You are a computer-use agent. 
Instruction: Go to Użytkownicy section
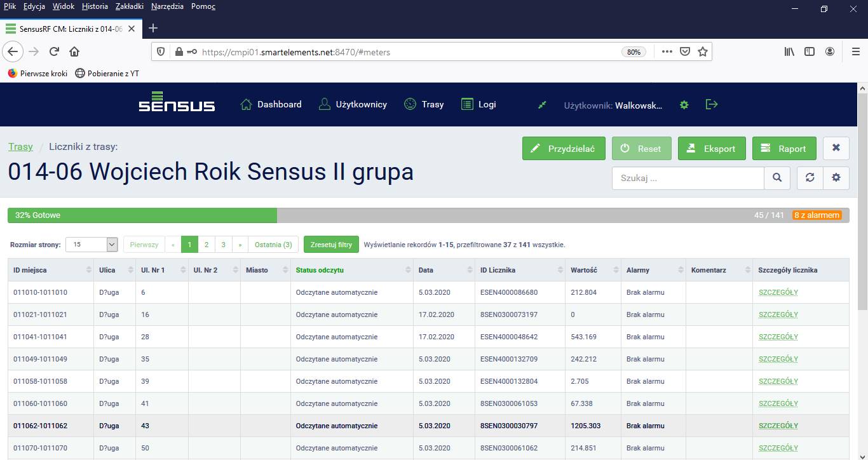pos(353,104)
